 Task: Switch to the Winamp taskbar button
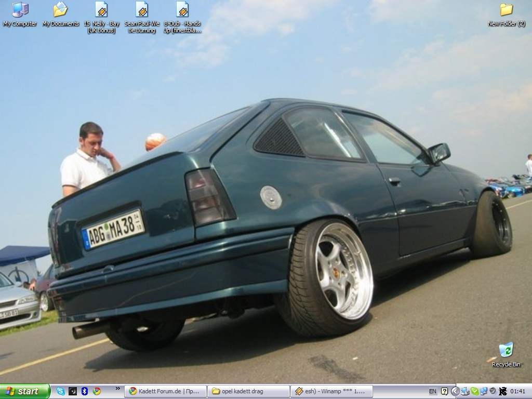click(x=331, y=391)
